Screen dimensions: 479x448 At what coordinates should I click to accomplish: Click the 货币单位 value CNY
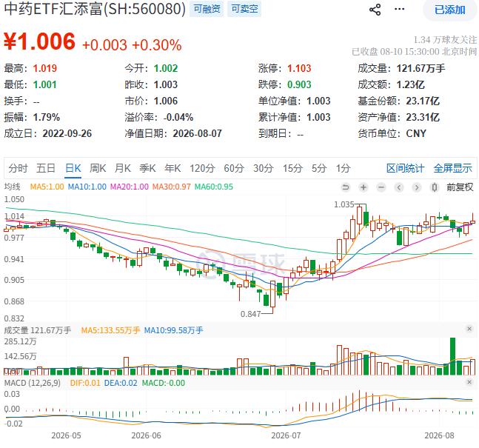pyautogui.click(x=416, y=133)
